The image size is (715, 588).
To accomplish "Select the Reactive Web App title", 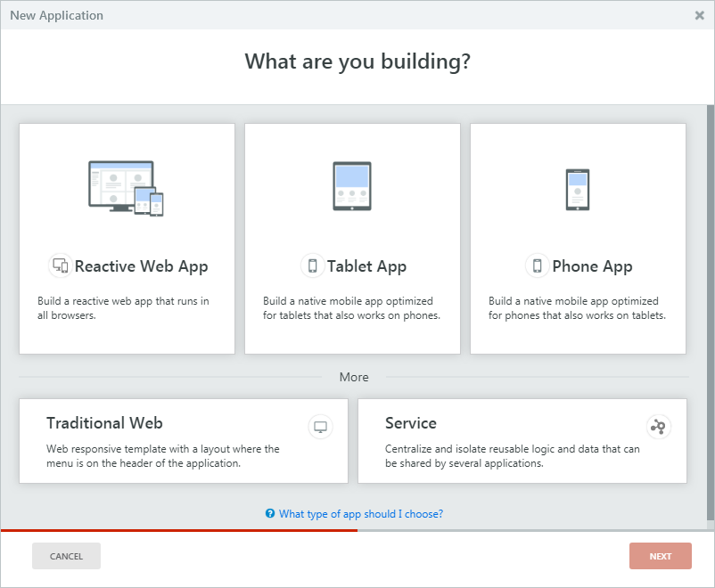I will pos(141,265).
